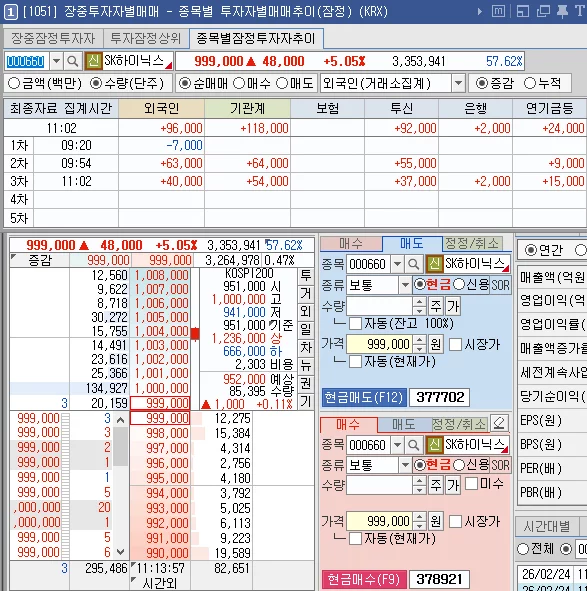Switch to 투자잠정상위 tab

(x=146, y=38)
